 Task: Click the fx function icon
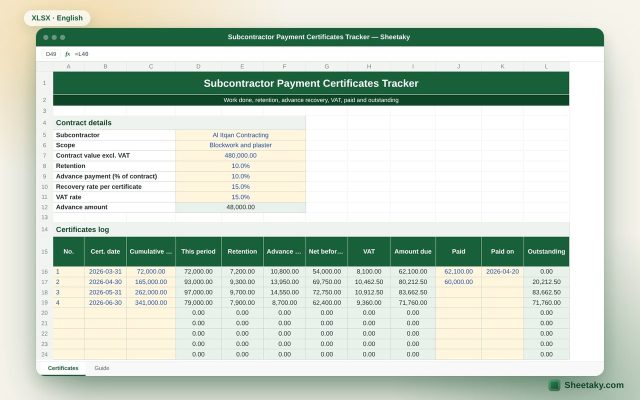coord(67,54)
